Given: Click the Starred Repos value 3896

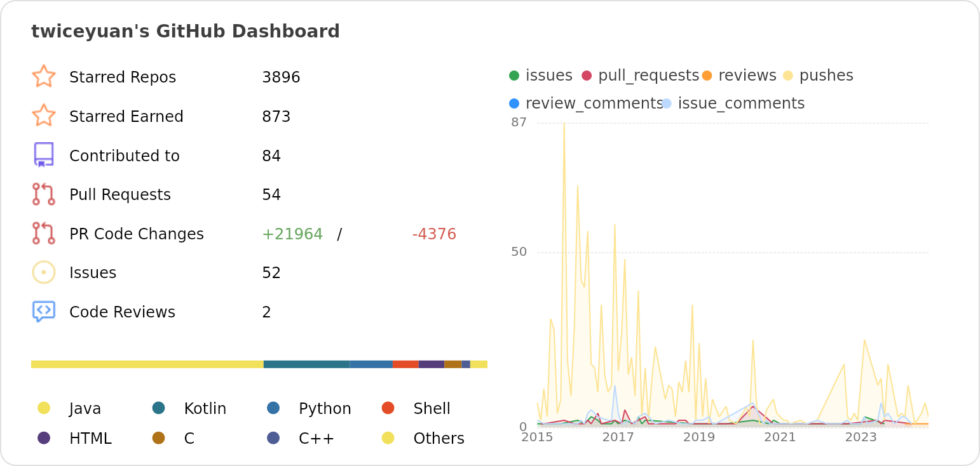Looking at the screenshot, I should coord(281,77).
